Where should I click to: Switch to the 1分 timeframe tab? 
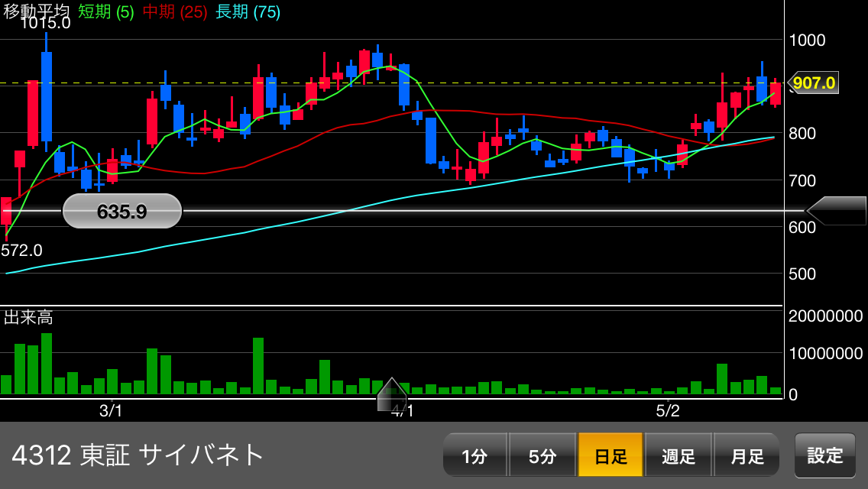[475, 455]
